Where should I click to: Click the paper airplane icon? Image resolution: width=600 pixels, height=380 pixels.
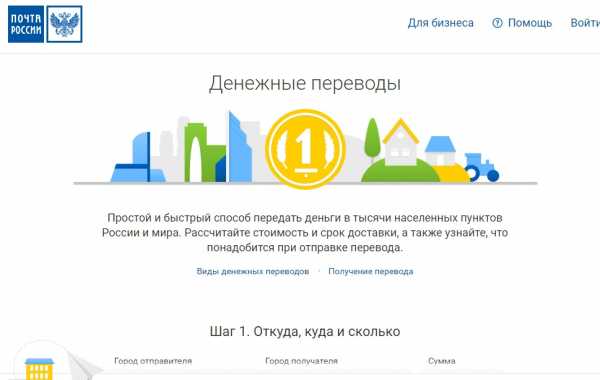coord(82,365)
